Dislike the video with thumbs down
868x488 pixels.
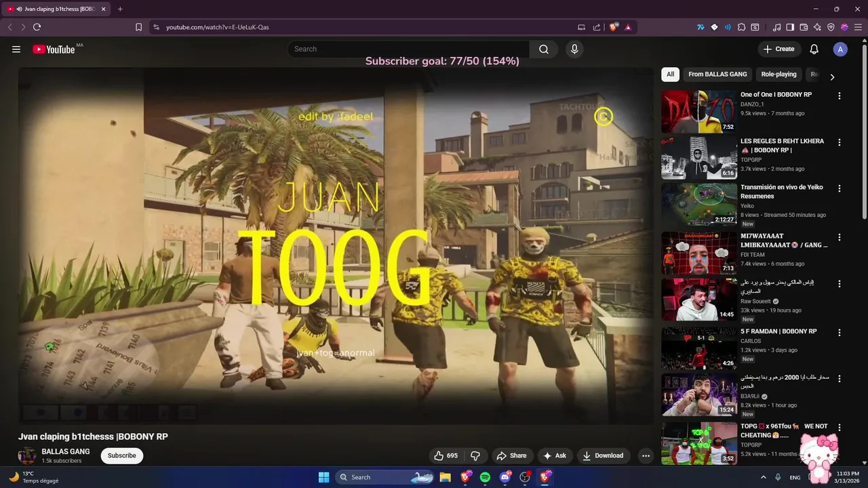[x=475, y=455]
